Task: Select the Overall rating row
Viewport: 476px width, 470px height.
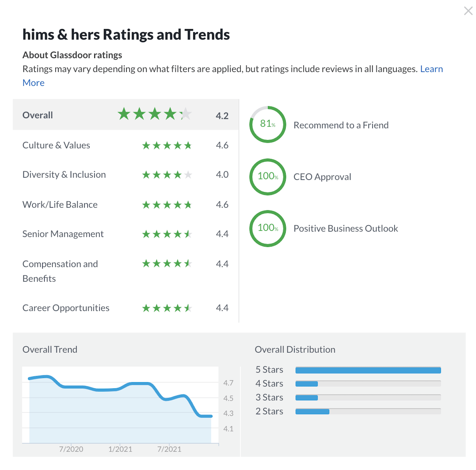Action: click(126, 115)
